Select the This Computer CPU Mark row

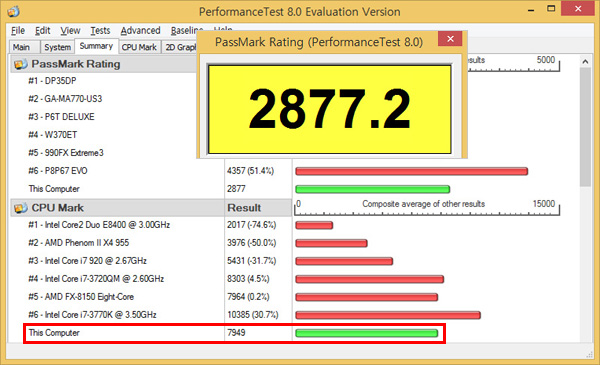point(235,333)
